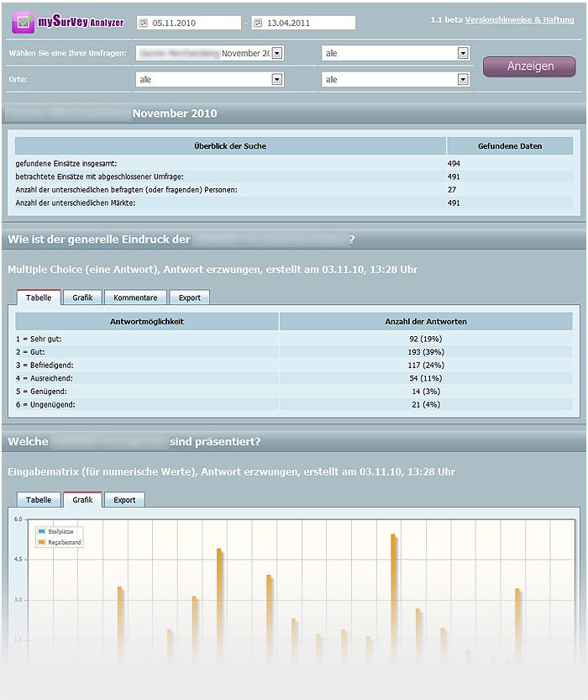The width and height of the screenshot is (588, 700).
Task: Click the mySurvey Analyzer checkmark logo
Action: [x=24, y=22]
